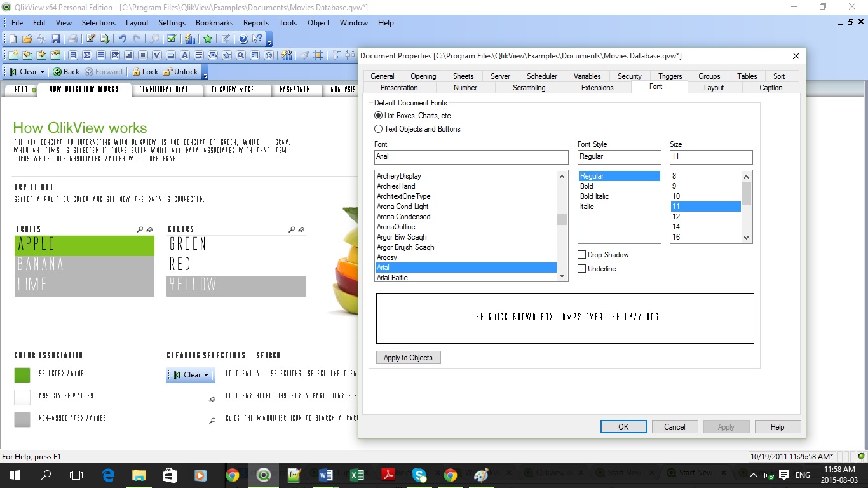868x488 pixels.
Task: Click the blue Help question mark icon
Action: click(243, 39)
